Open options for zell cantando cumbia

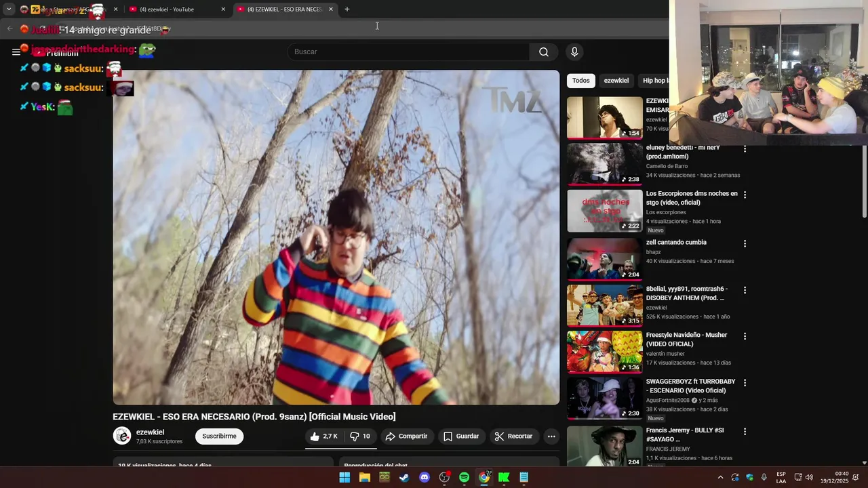coord(745,244)
